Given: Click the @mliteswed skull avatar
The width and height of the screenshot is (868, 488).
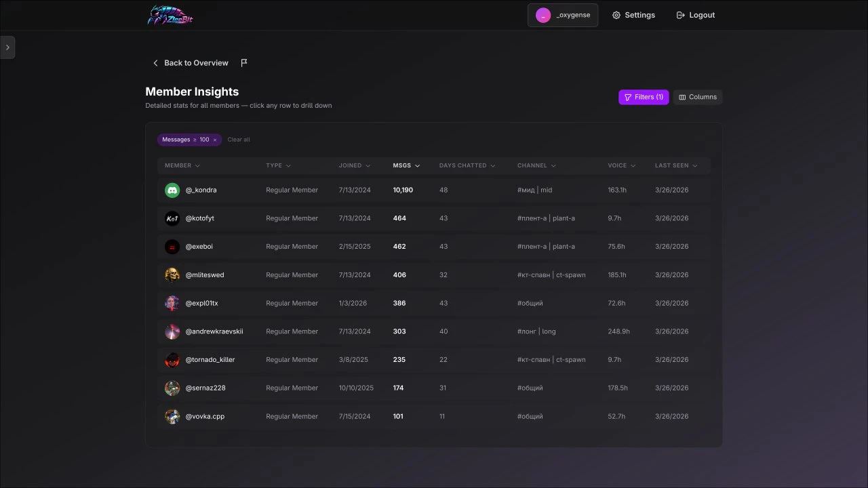Looking at the screenshot, I should [172, 275].
